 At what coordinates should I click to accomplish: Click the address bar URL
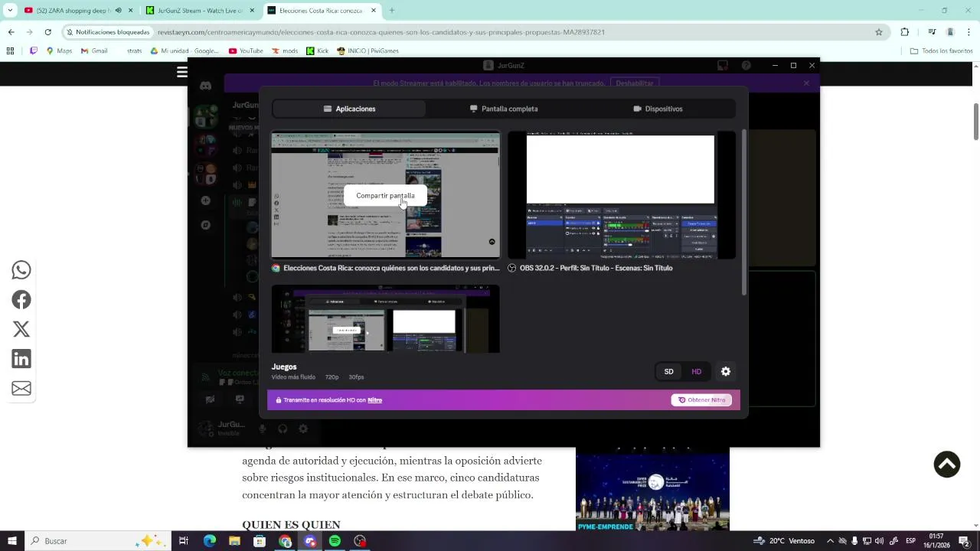point(381,32)
